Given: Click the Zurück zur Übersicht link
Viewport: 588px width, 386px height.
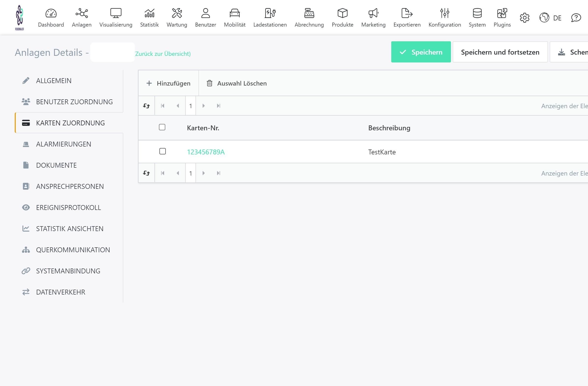Looking at the screenshot, I should [x=163, y=54].
